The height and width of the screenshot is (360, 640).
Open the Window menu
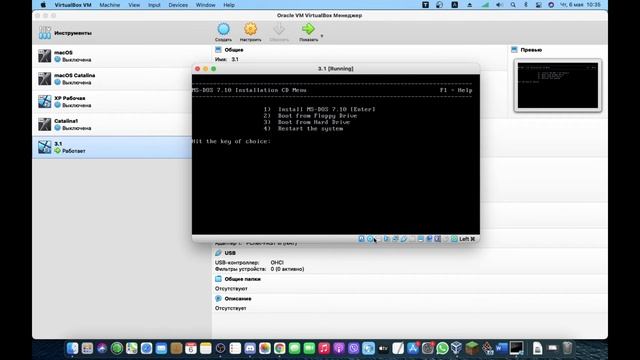pyautogui.click(x=205, y=5)
